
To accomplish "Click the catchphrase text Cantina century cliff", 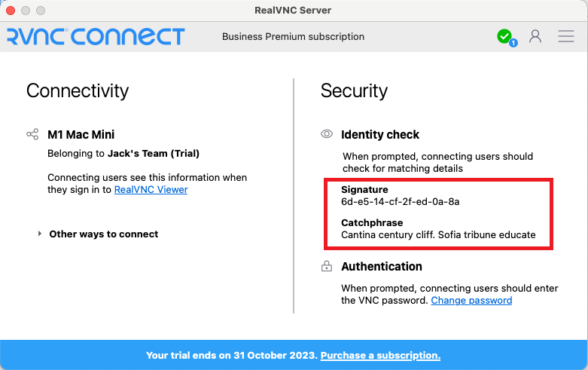I will tap(388, 234).
